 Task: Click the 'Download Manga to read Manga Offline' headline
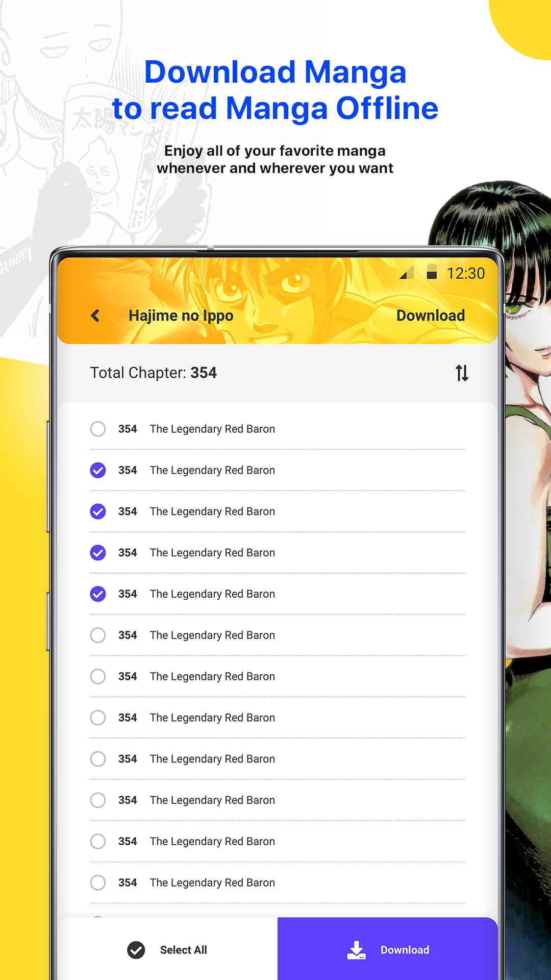coord(275,90)
